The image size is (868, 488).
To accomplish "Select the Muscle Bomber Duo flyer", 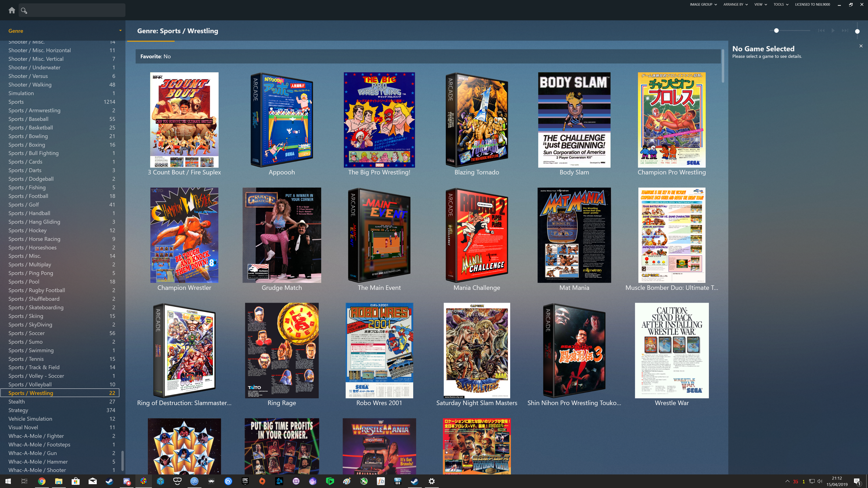I will (x=672, y=235).
